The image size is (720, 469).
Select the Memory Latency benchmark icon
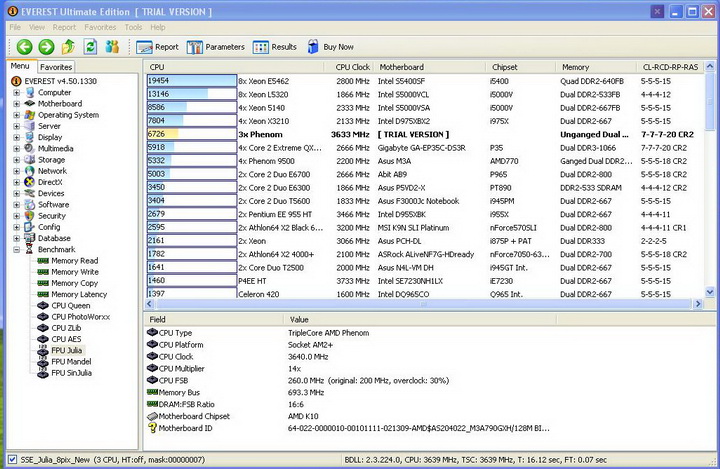pos(43,294)
